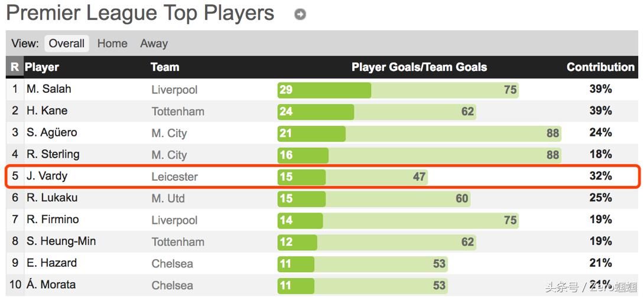644x297 pixels.
Task: Switch to the Away view tab
Action: tap(154, 44)
